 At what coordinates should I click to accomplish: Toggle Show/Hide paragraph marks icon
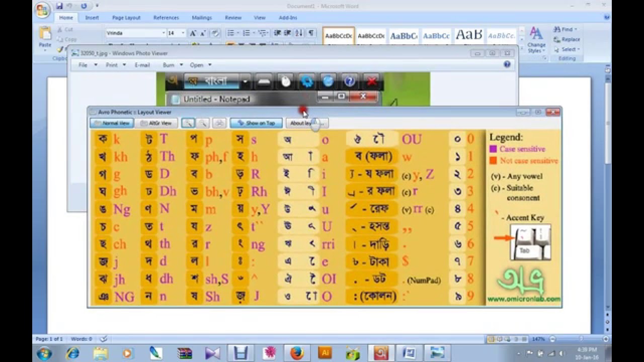point(311,33)
